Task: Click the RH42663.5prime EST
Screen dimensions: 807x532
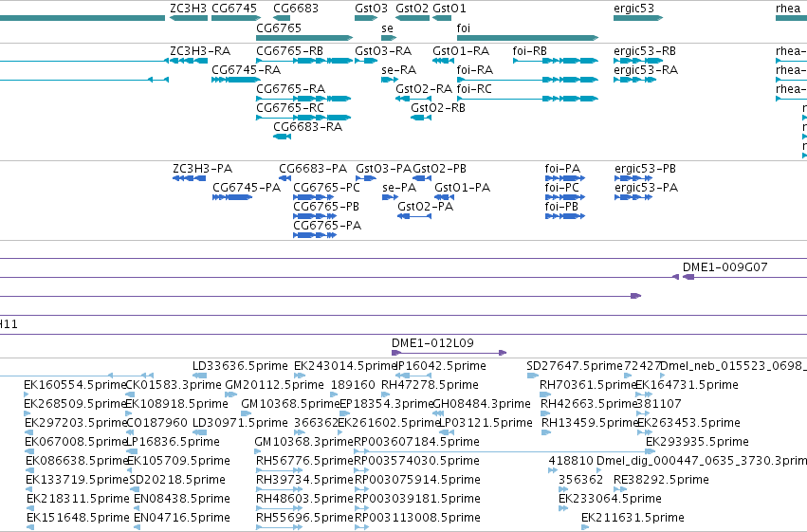Action: [546, 413]
